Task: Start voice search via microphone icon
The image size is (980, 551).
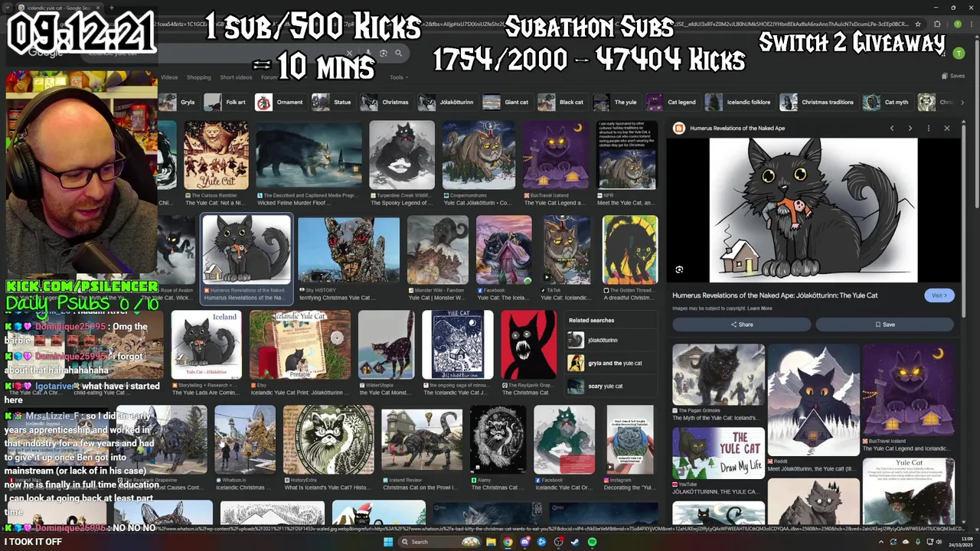Action: (369, 54)
